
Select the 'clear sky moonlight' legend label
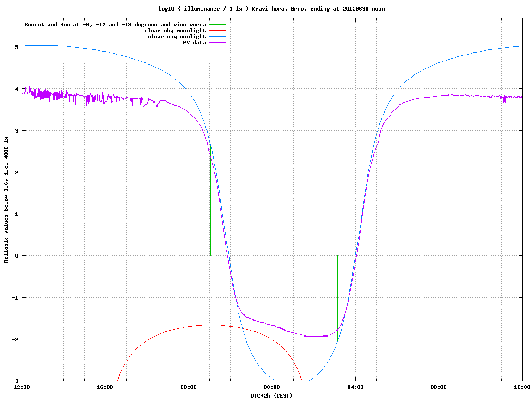tap(175, 31)
